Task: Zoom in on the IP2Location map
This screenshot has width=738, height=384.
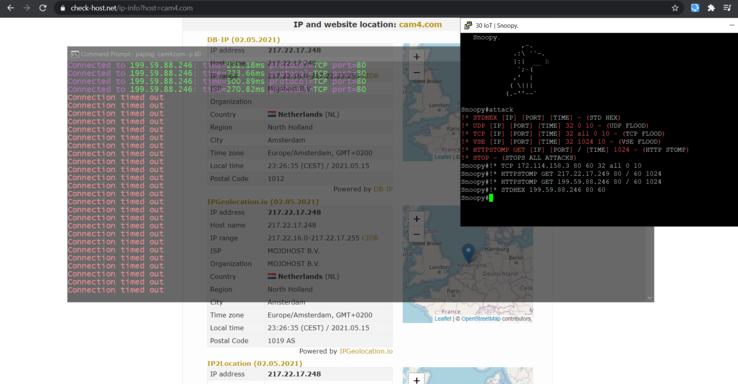Action: click(417, 379)
